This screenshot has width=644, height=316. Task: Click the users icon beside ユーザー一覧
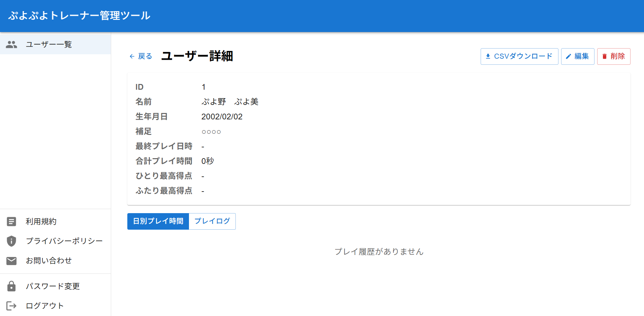tap(11, 45)
